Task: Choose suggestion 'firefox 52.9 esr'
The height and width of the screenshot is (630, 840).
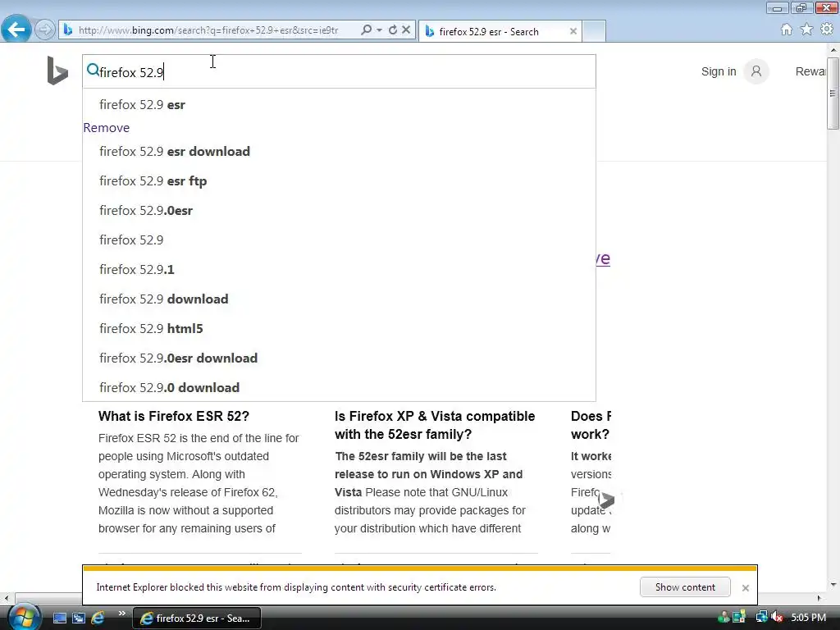Action: point(339,104)
